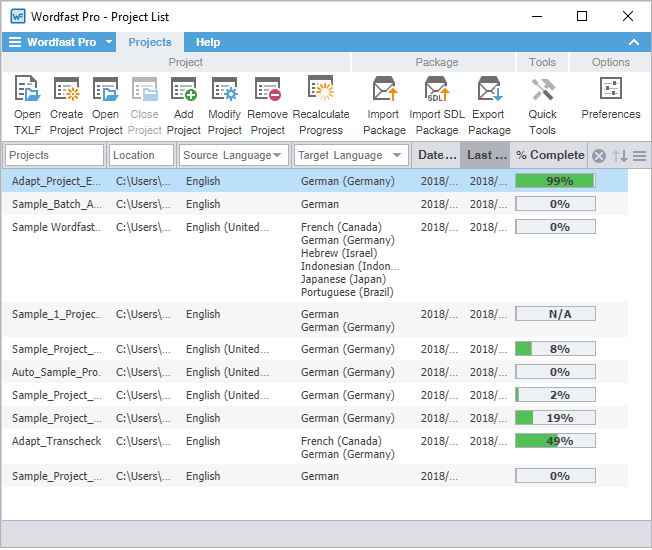The height and width of the screenshot is (550, 652).
Task: Switch to the Projects tab
Action: point(150,42)
